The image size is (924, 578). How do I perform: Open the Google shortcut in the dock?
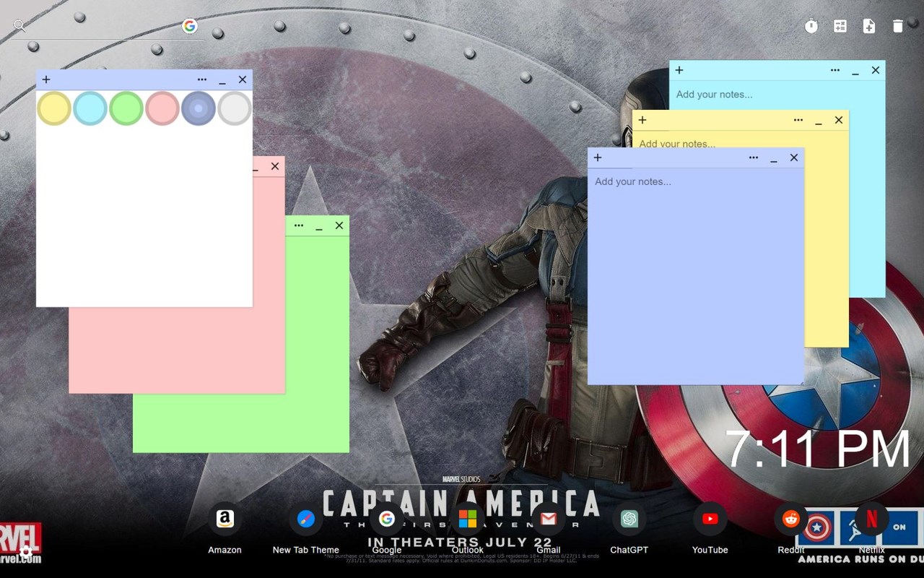point(387,519)
